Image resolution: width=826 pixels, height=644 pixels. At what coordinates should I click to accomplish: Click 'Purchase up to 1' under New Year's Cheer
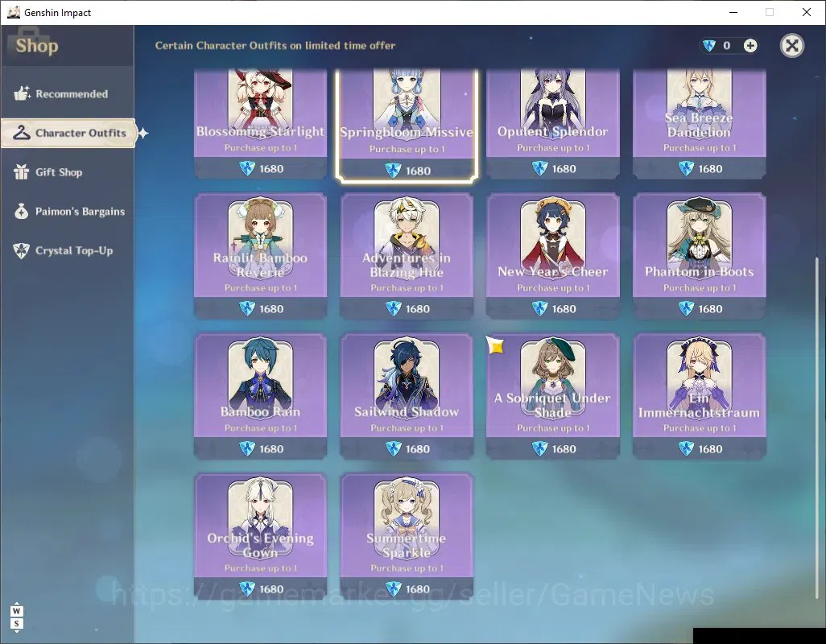[x=553, y=288]
